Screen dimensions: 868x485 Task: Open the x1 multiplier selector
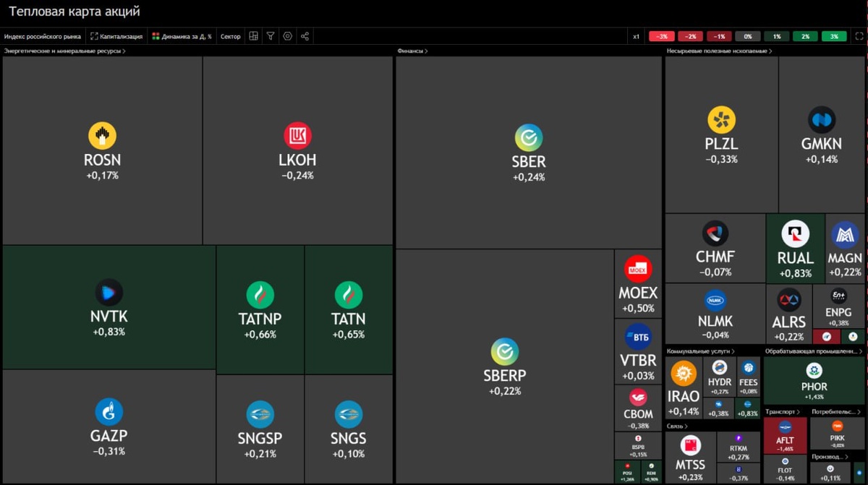[636, 36]
